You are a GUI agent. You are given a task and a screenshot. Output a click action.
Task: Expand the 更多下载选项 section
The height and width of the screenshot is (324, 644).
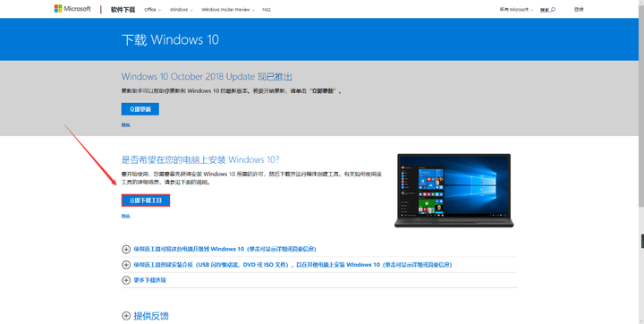[126, 280]
